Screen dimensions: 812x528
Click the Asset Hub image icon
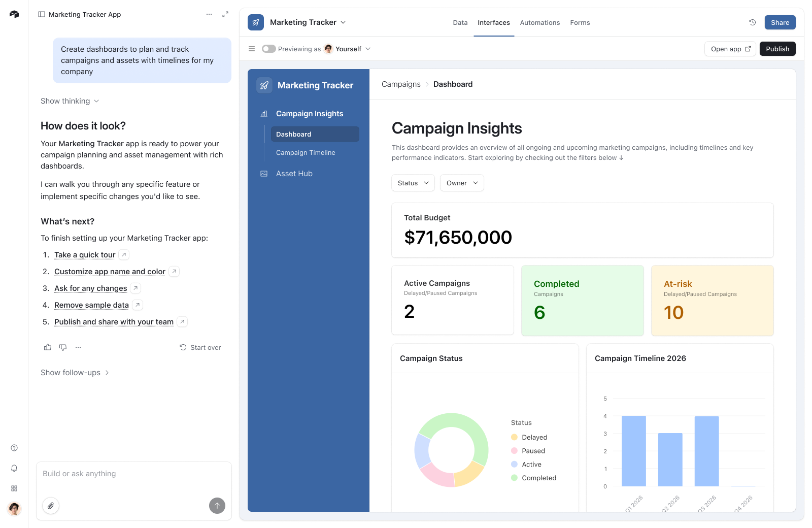tap(264, 174)
